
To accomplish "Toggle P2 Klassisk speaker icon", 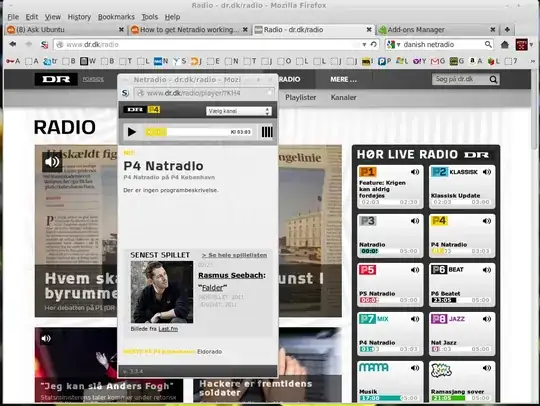I will [487, 172].
